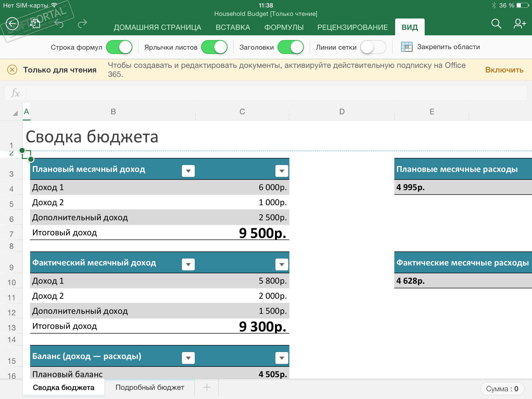Tap the share/add person icon

pos(520,24)
